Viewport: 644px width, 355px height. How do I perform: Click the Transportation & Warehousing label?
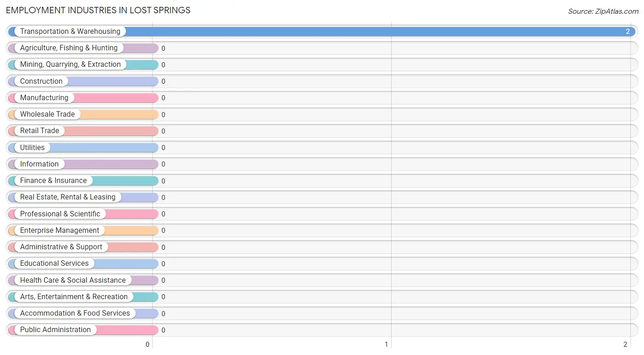click(x=70, y=32)
